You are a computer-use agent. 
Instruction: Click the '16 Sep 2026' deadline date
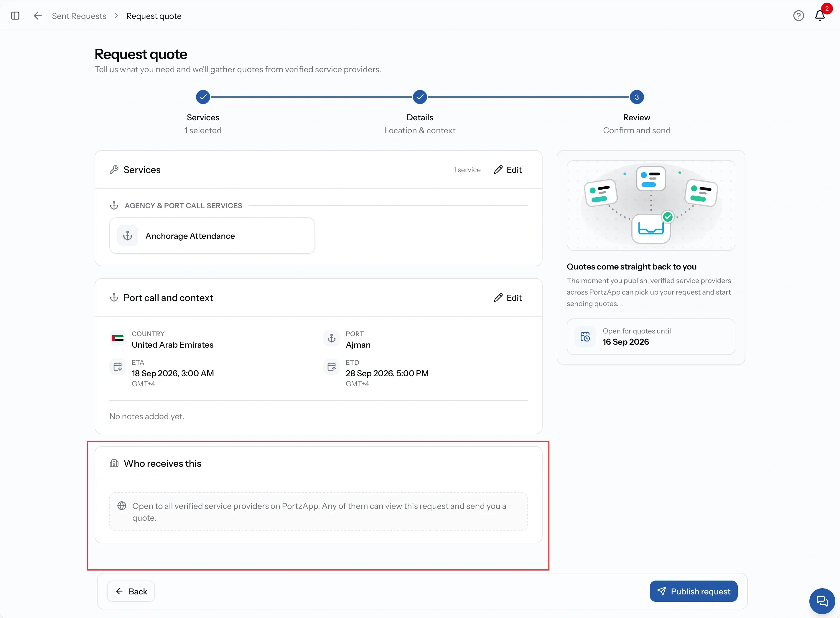(625, 342)
